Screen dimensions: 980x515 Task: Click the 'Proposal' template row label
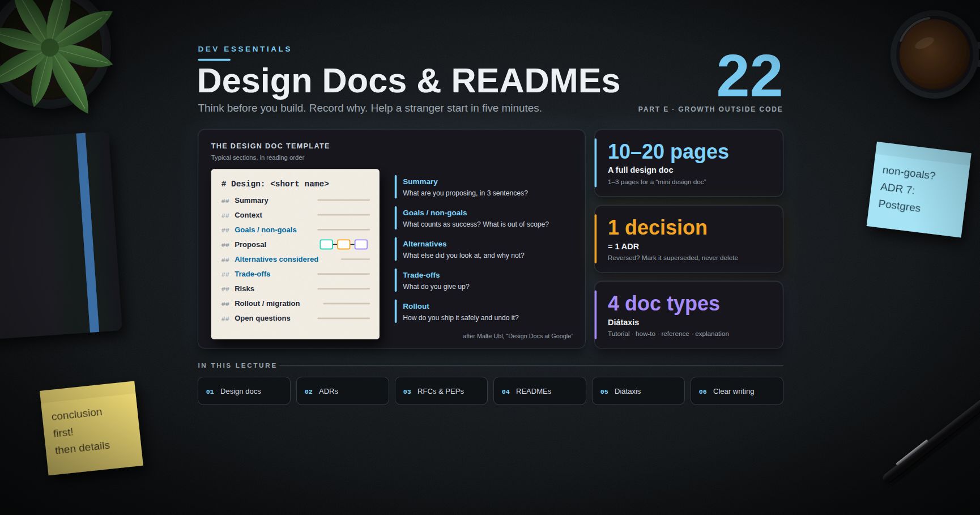click(x=250, y=245)
